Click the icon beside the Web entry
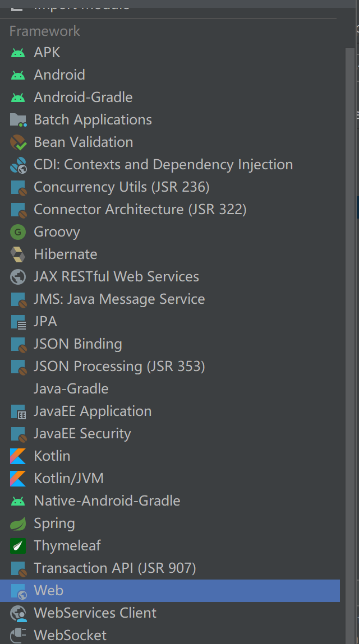Image resolution: width=359 pixels, height=644 pixels. point(19,591)
